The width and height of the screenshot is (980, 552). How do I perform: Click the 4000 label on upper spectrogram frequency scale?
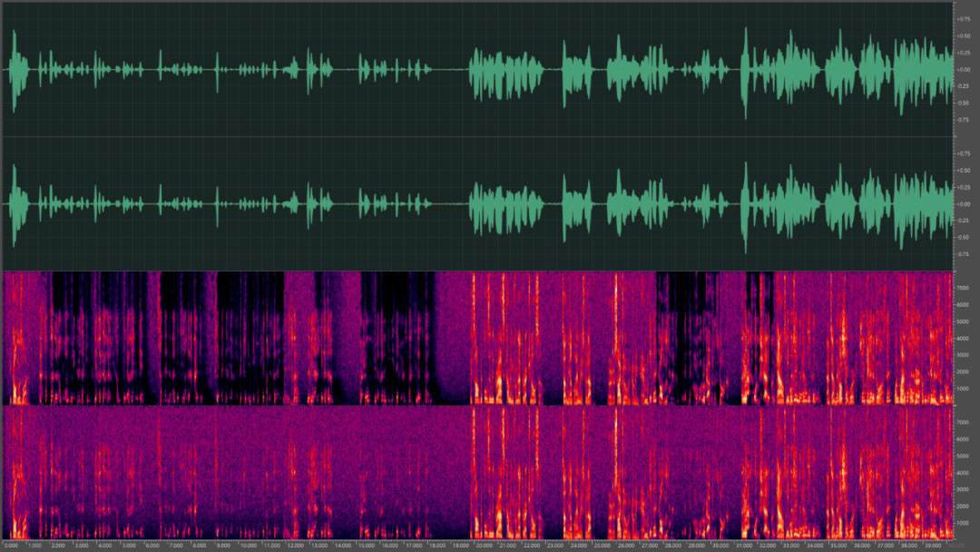964,338
